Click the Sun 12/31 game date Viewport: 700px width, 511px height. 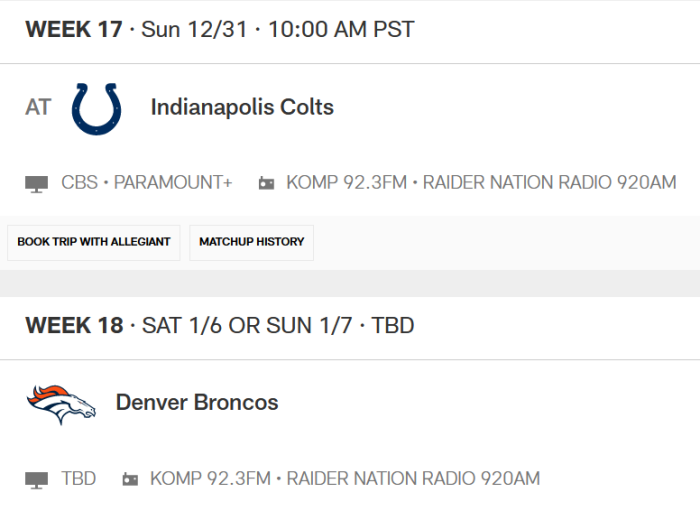[194, 29]
